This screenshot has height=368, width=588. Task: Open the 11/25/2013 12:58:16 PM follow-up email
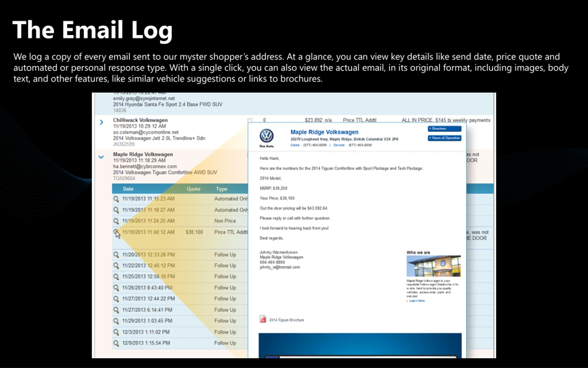click(x=116, y=277)
